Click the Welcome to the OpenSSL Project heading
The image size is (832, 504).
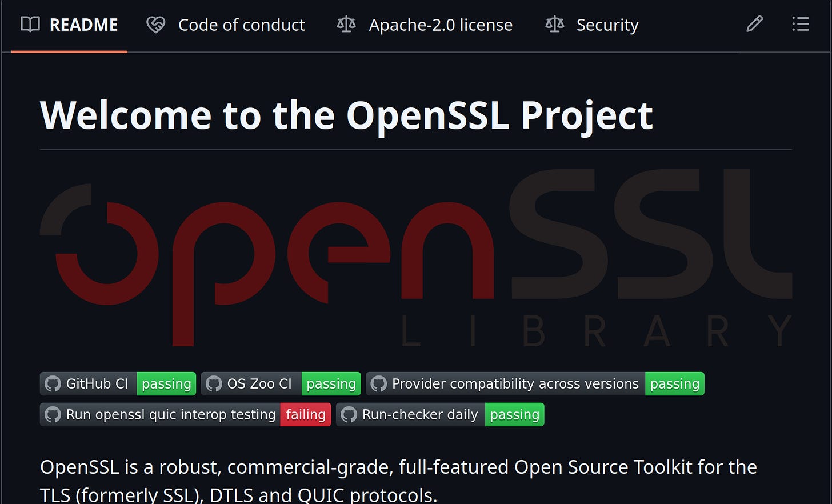pyautogui.click(x=346, y=115)
